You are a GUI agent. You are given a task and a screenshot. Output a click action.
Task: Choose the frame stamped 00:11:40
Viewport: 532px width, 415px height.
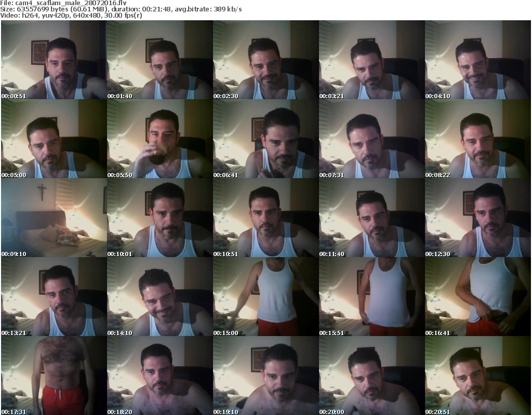pos(371,218)
